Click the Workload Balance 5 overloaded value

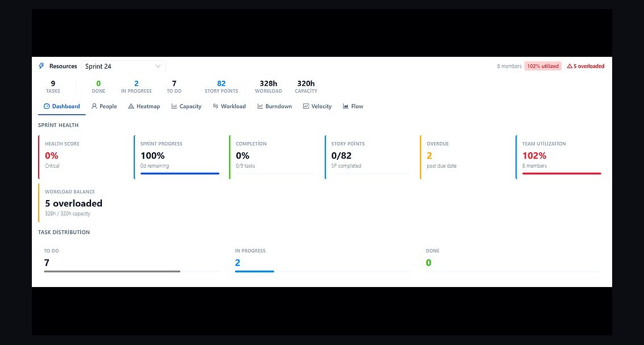coord(73,203)
